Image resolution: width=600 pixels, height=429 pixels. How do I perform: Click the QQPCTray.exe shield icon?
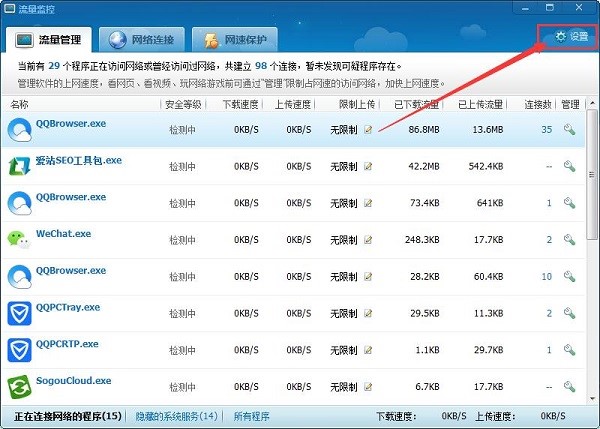click(19, 313)
